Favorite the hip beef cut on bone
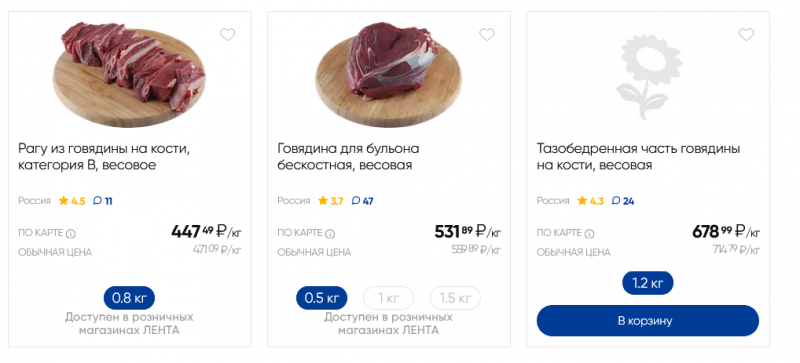The width and height of the screenshot is (800, 363). [746, 35]
